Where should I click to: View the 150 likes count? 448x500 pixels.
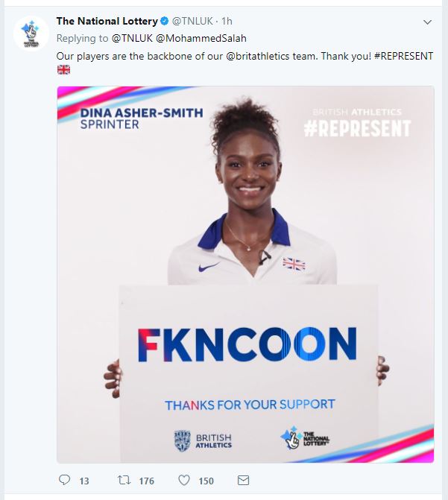click(206, 481)
